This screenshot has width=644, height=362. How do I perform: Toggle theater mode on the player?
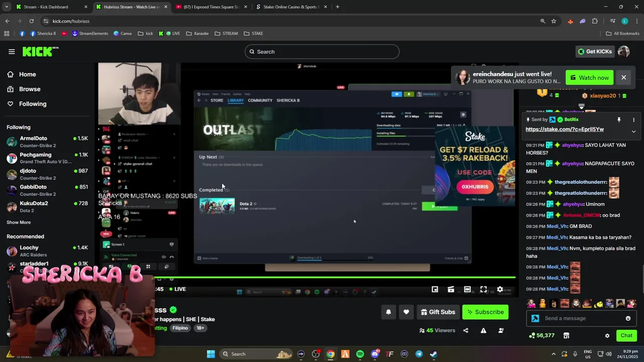pos(467,289)
